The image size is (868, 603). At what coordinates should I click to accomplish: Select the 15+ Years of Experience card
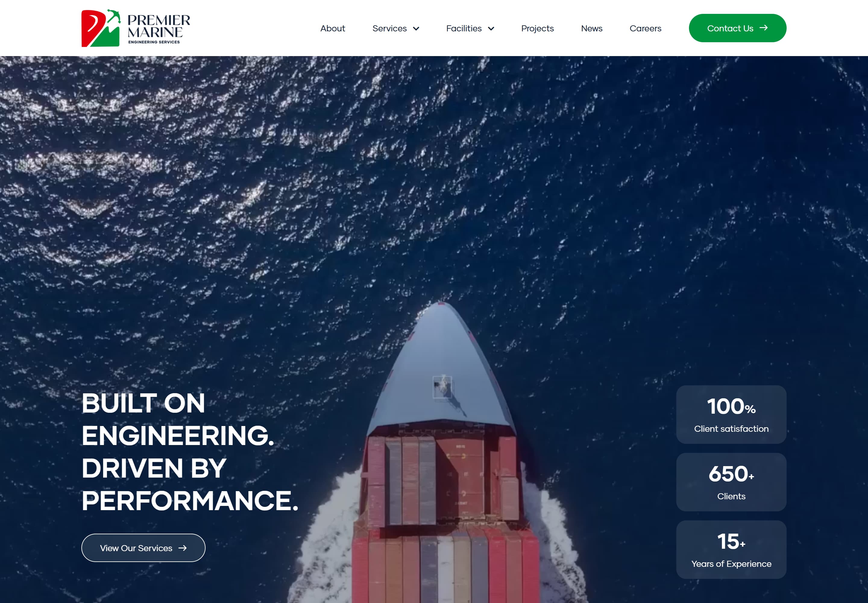coord(731,549)
